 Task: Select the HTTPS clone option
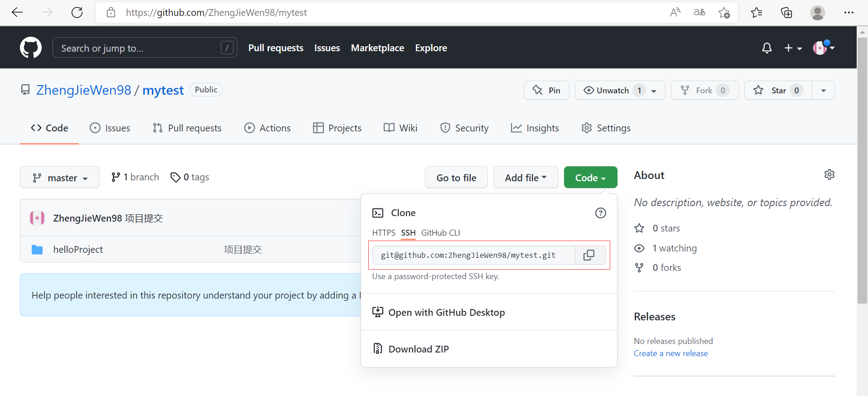tap(384, 233)
